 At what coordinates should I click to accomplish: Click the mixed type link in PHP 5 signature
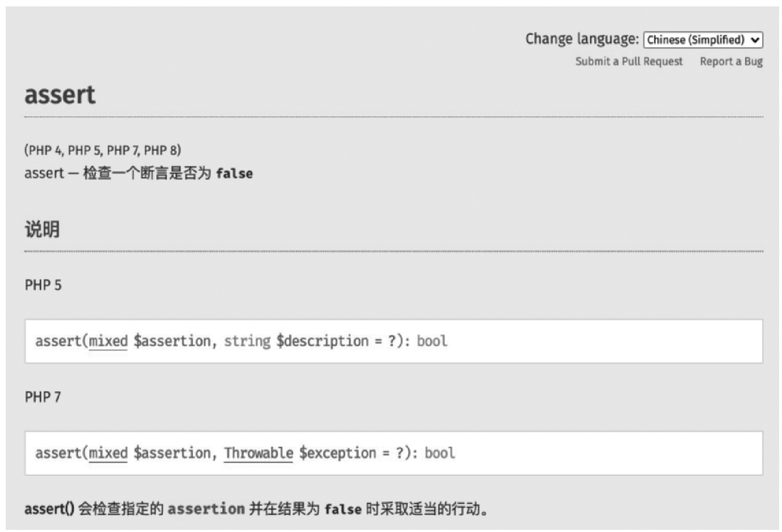coord(108,341)
